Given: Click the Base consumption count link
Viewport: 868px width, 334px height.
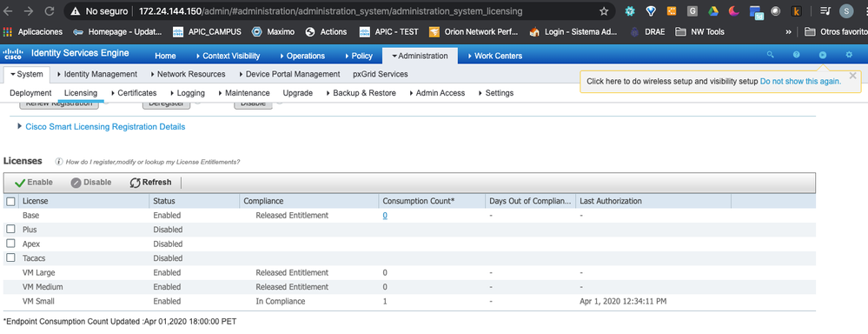Looking at the screenshot, I should coord(385,216).
